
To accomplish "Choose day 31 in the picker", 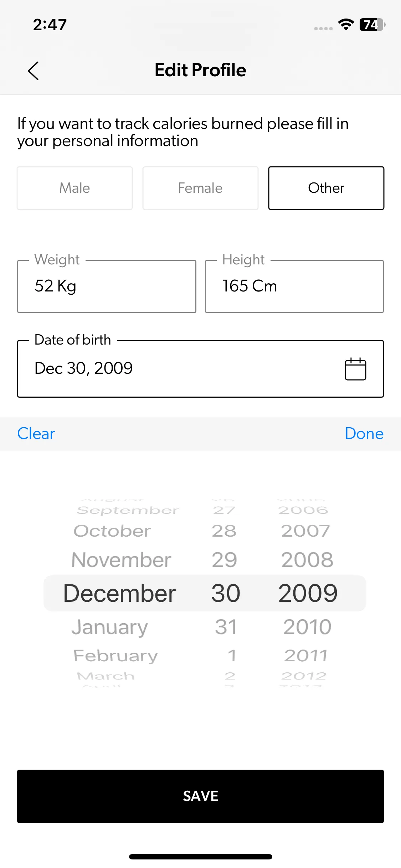I will [x=226, y=627].
